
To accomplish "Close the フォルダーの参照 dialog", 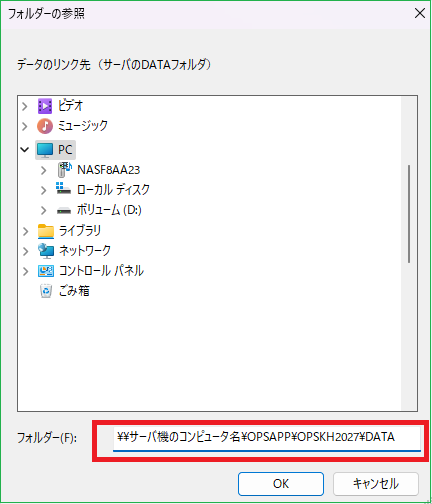I will point(420,14).
